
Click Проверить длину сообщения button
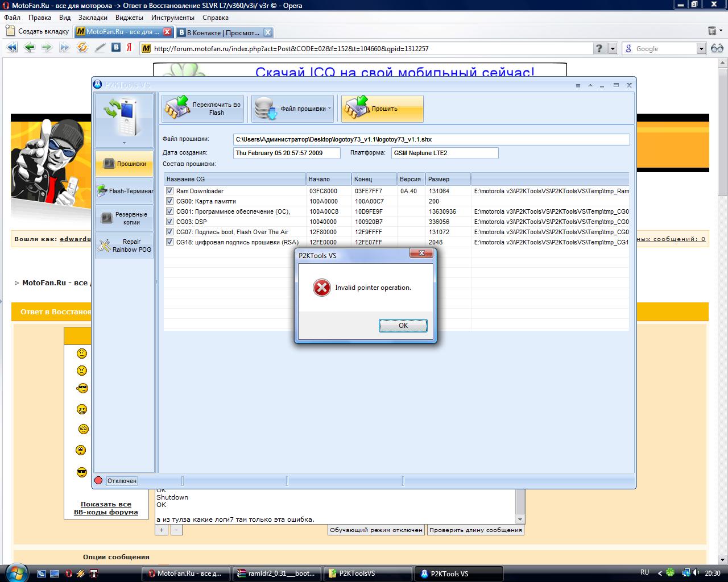point(475,530)
